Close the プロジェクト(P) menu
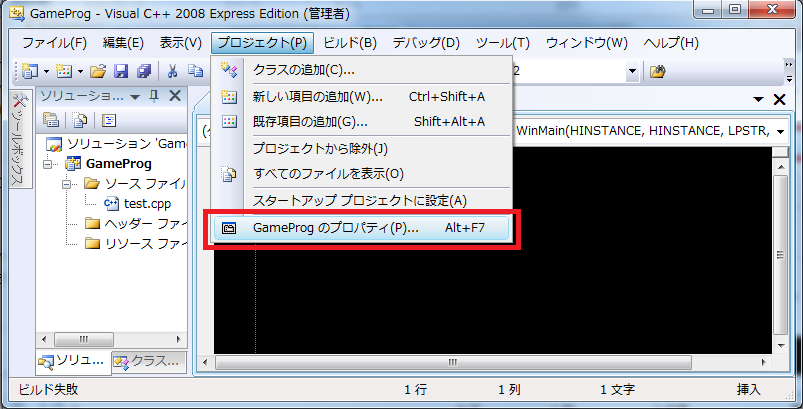Screen dimensions: 803x409 262,43
